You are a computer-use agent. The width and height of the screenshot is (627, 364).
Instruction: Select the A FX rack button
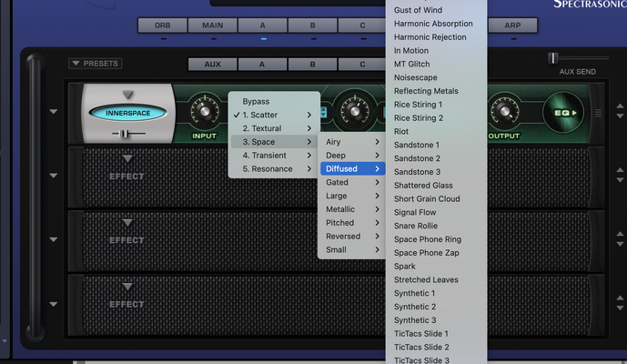click(x=262, y=64)
